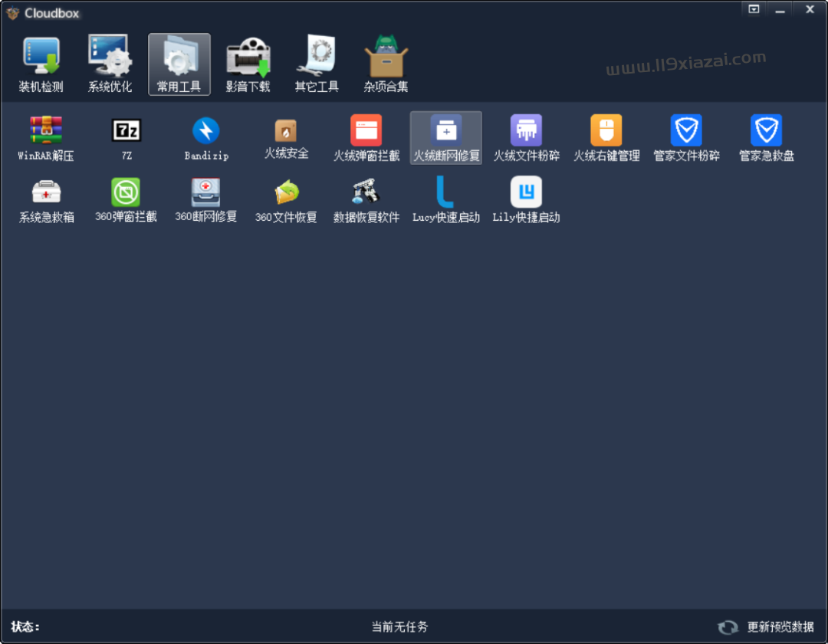Open 数据恢复软件 tool

click(x=366, y=199)
